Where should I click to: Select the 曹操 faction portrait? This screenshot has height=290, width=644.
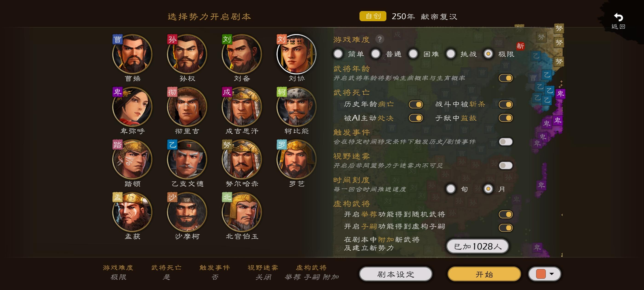(132, 54)
